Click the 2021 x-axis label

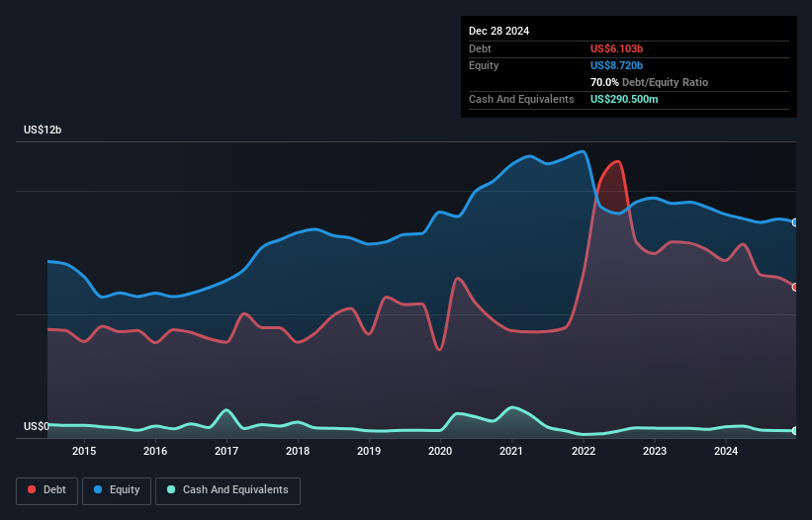pos(511,451)
